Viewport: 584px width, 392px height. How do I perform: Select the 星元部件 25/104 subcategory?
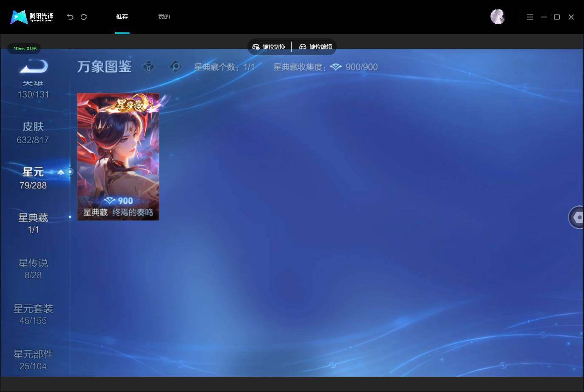coord(33,360)
